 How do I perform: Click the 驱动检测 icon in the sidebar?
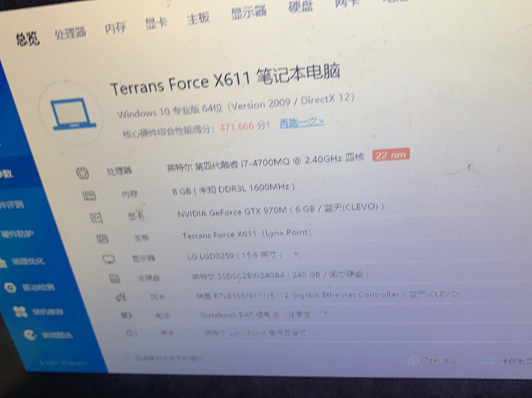(9, 288)
